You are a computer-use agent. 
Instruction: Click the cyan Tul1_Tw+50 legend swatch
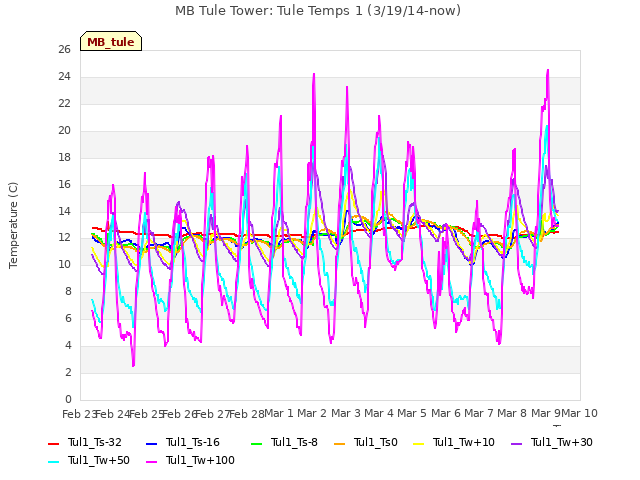point(53,462)
